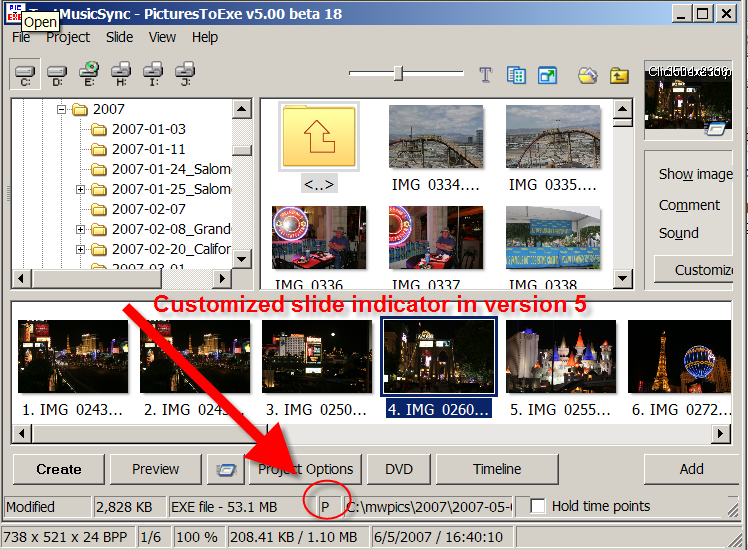Select CD drive E: icon
Viewport: 748px width, 550px height.
point(89,74)
